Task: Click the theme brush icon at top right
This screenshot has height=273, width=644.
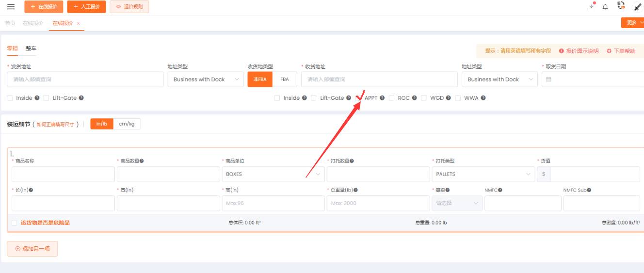Action: click(x=637, y=7)
